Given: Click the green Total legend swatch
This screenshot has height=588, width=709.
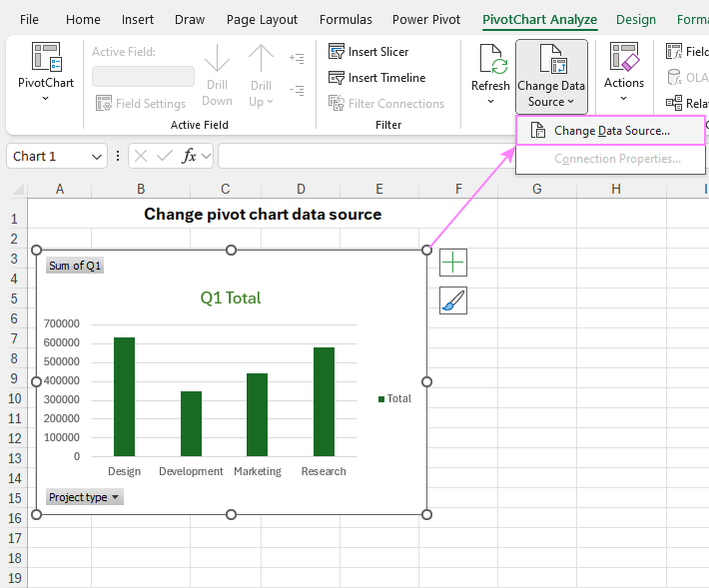Looking at the screenshot, I should [381, 399].
